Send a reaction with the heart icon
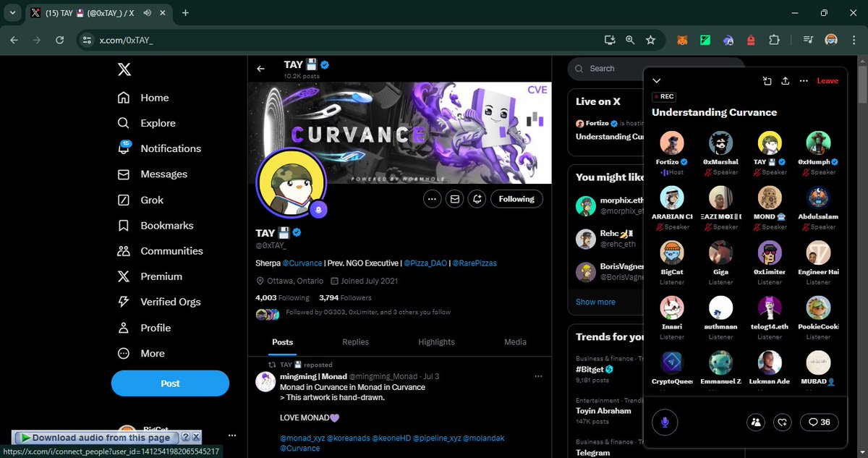Screen dimensions: 868x458 click(x=782, y=422)
